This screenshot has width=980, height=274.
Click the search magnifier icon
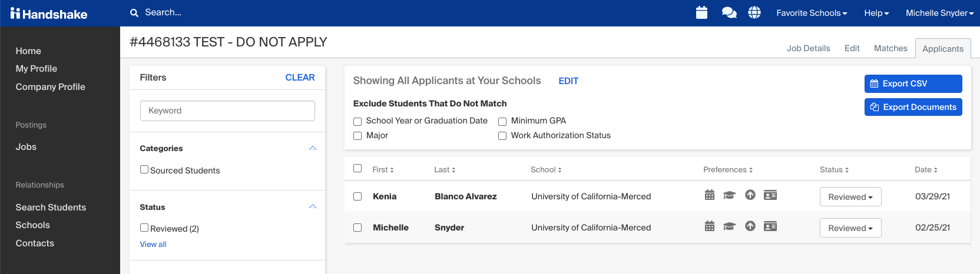coord(134,12)
